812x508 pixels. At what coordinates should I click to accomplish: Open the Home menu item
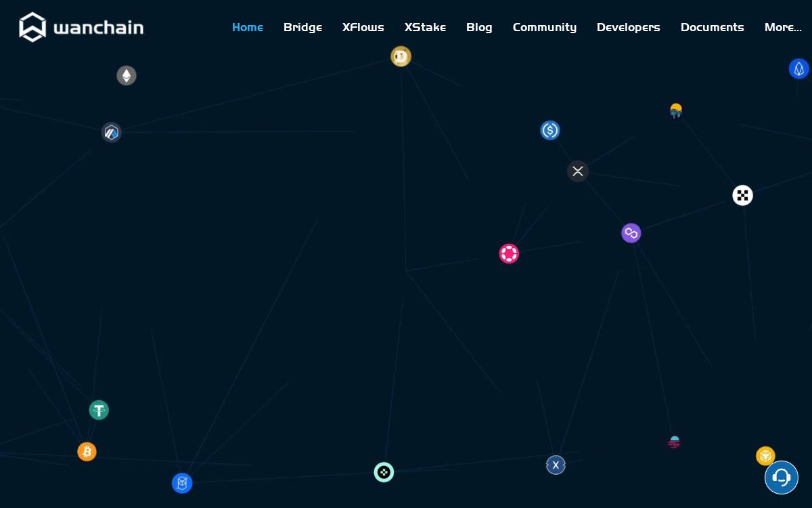(248, 27)
